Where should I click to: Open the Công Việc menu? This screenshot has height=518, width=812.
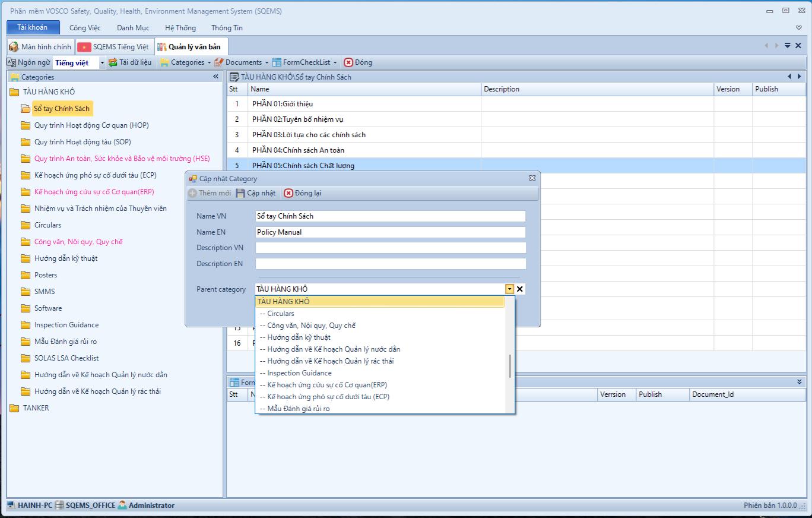click(x=85, y=28)
